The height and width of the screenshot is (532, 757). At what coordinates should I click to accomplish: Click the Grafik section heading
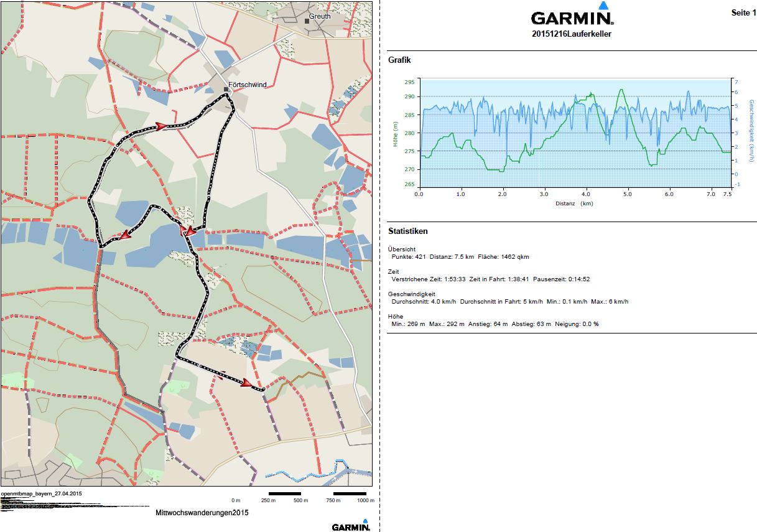tap(399, 60)
